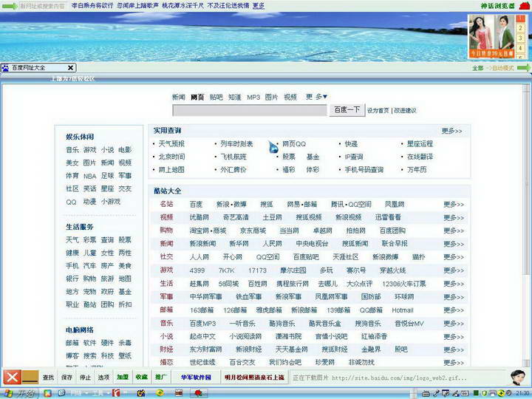
Task: Click the 百度MP3 link in the 音乐 row
Action: (202, 324)
